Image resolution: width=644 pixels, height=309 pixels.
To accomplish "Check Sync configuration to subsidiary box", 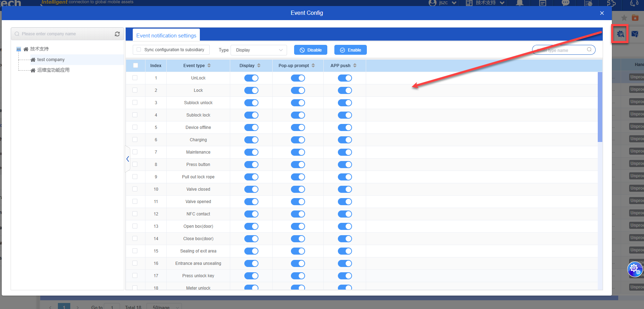I will point(139,50).
